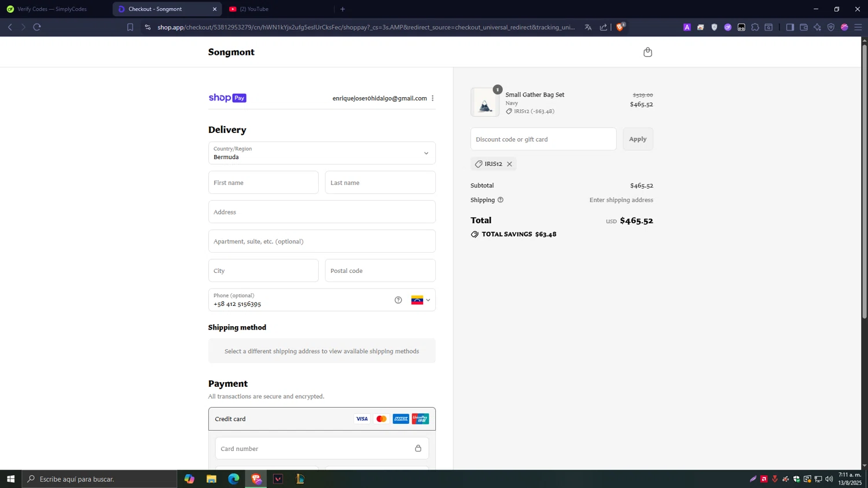Toggle the browser sidebar panel

tap(790, 27)
